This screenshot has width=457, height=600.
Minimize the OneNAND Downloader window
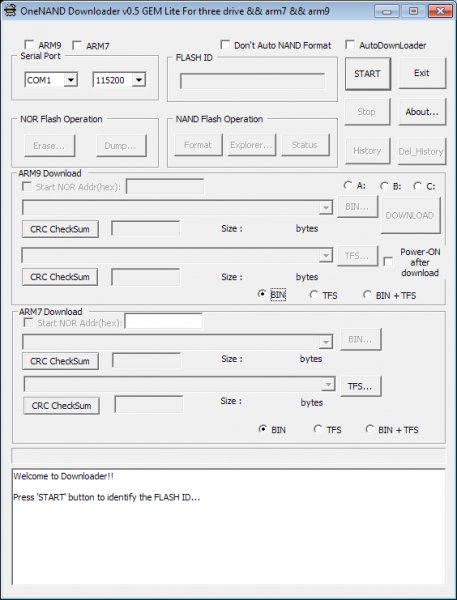[387, 11]
